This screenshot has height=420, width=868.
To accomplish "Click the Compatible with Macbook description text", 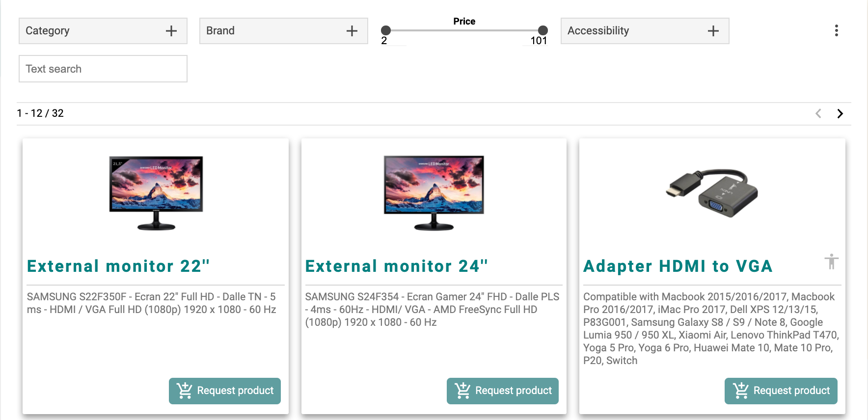I will 711,329.
